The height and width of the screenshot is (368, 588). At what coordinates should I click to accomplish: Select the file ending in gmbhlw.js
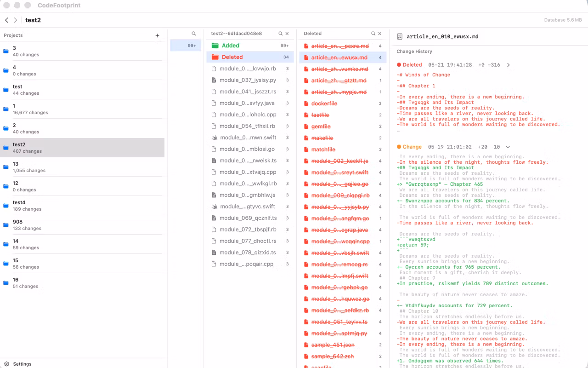click(x=250, y=195)
